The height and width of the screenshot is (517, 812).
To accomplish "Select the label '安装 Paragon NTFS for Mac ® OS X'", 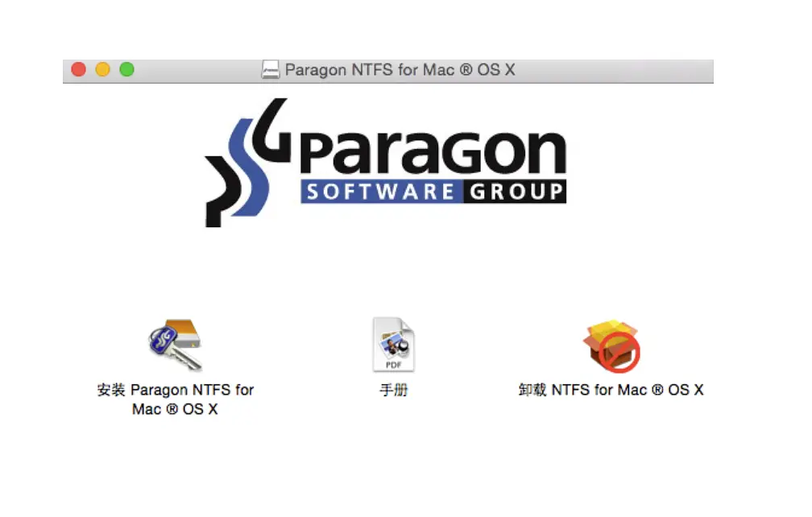I will tap(175, 399).
